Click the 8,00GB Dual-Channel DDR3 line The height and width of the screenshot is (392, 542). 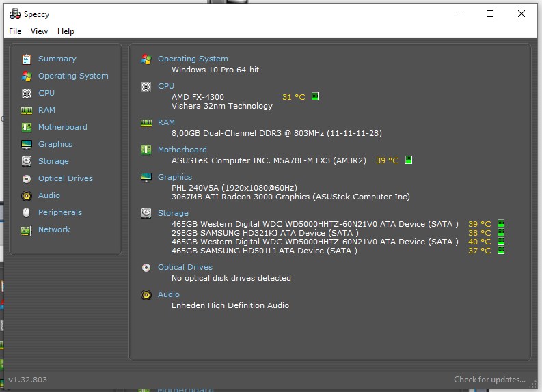coord(277,133)
